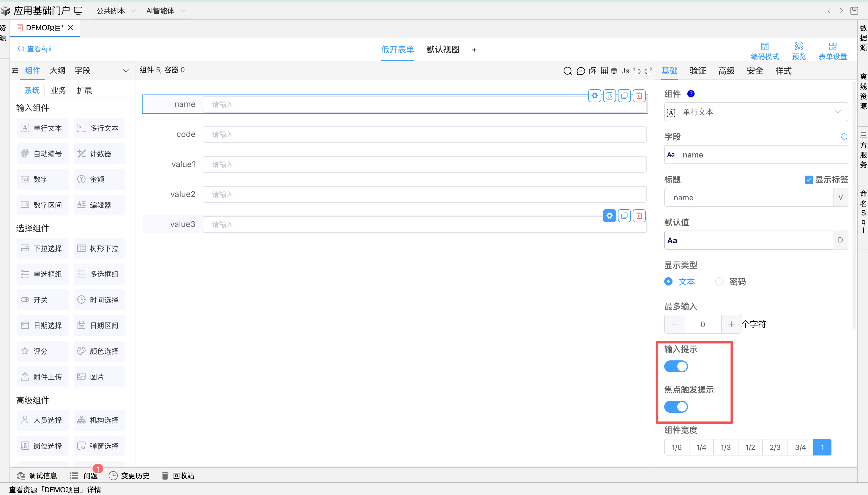Click the copy icon on the value3 row
868x495 pixels.
(624, 216)
